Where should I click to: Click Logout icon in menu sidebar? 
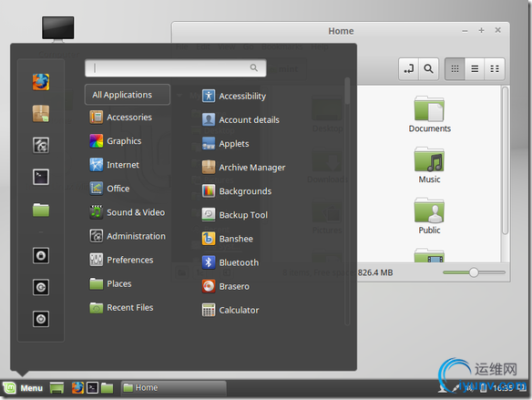[x=41, y=287]
